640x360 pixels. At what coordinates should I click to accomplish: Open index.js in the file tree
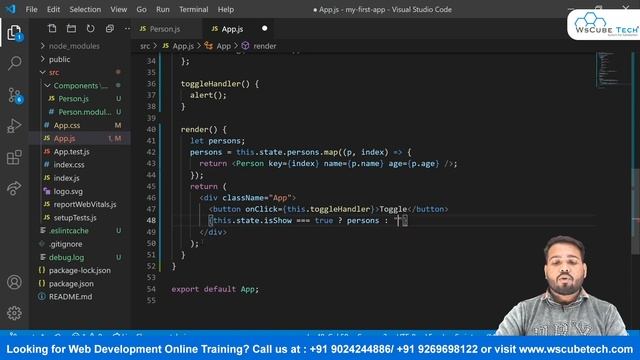[67, 178]
